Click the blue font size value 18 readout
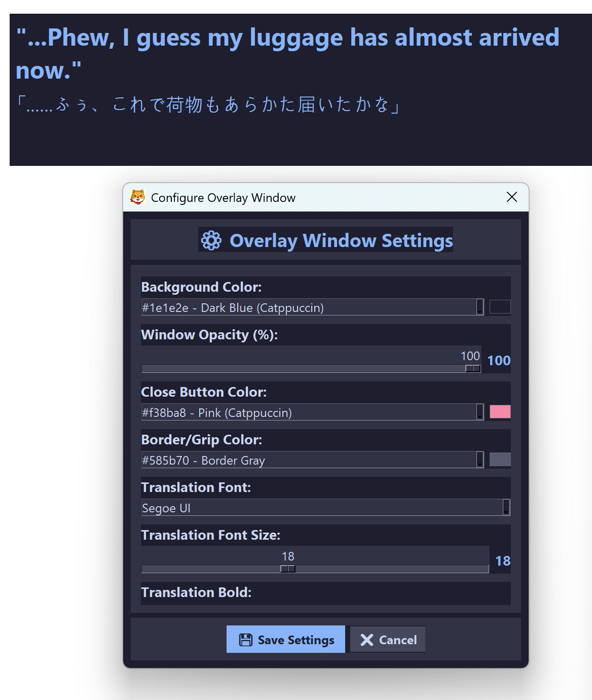 point(502,561)
